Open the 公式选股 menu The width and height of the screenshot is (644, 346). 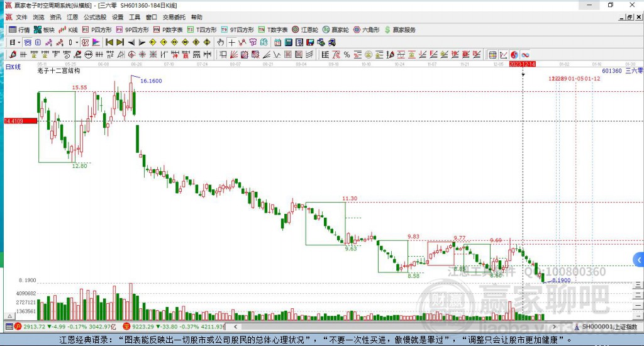click(x=95, y=17)
